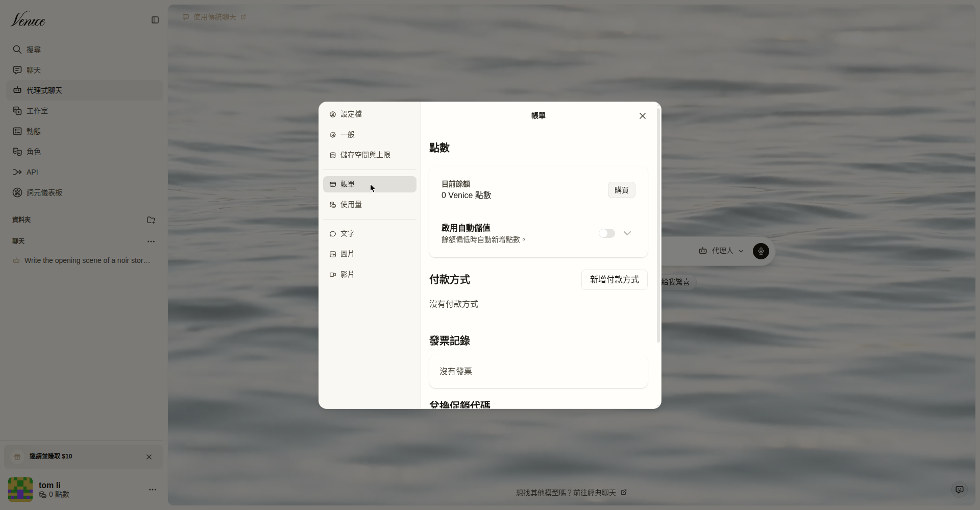Click the microphone voice input button
The height and width of the screenshot is (510, 980).
(761, 251)
